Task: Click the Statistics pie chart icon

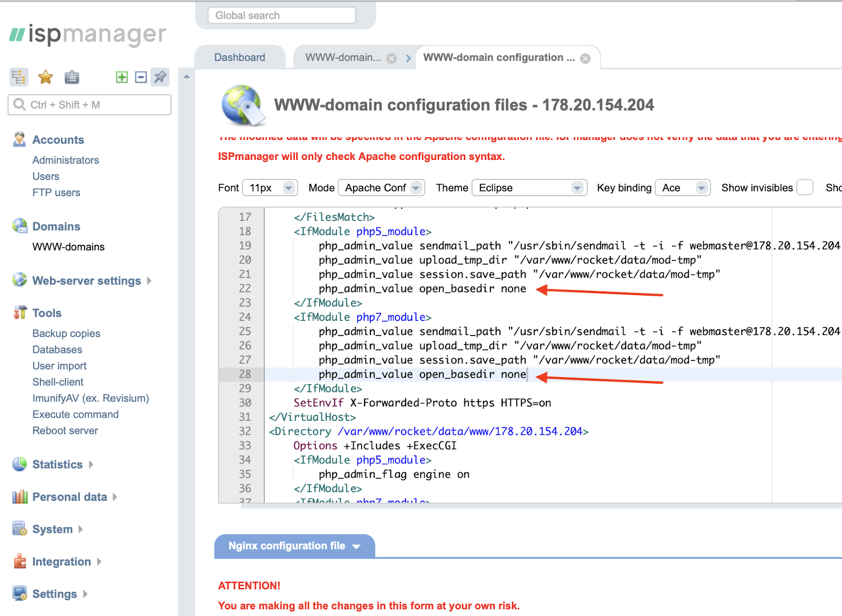Action: pos(19,464)
